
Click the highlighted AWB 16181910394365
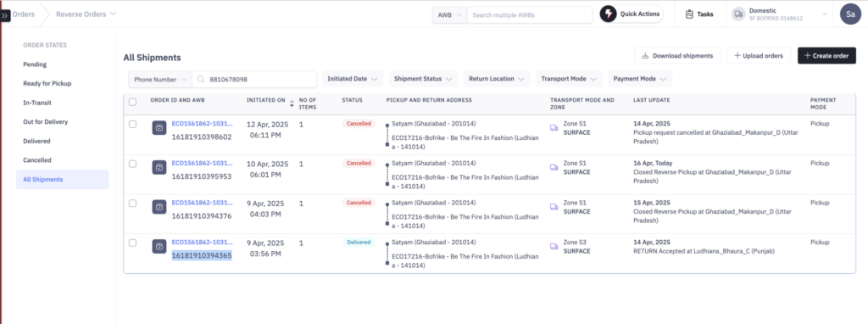pos(202,255)
